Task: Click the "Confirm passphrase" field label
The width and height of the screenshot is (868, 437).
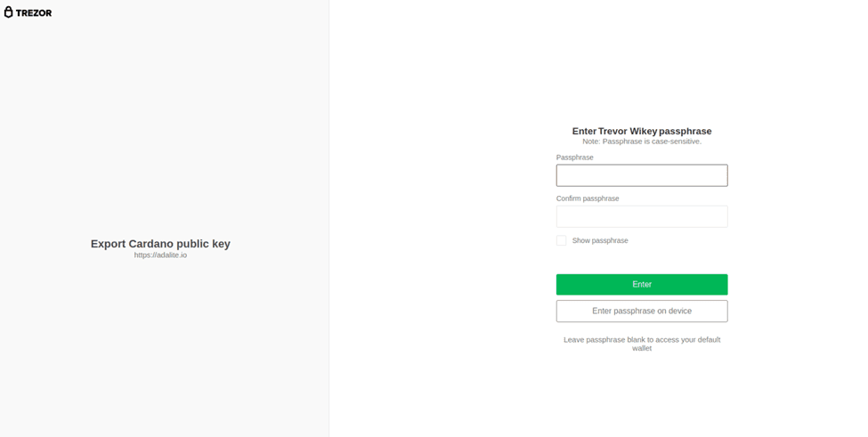Action: click(x=588, y=198)
